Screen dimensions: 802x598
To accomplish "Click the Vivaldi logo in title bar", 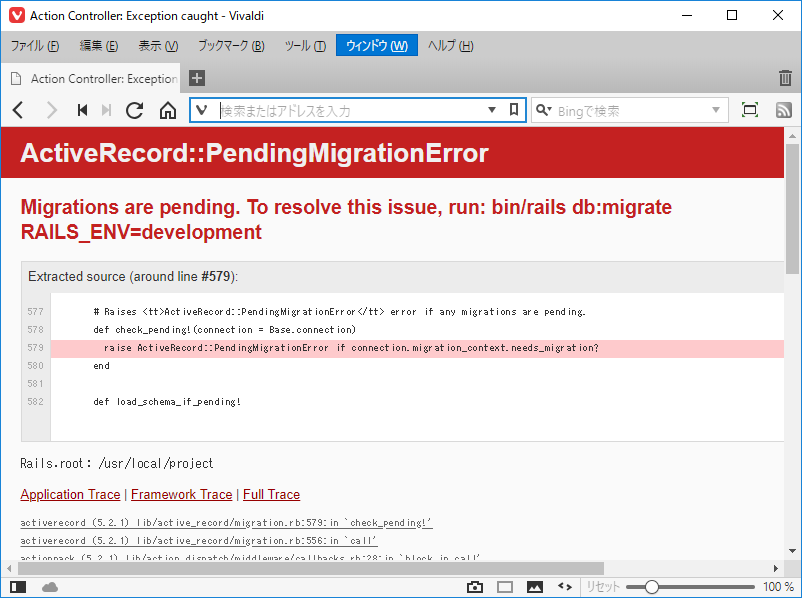I will coord(17,15).
